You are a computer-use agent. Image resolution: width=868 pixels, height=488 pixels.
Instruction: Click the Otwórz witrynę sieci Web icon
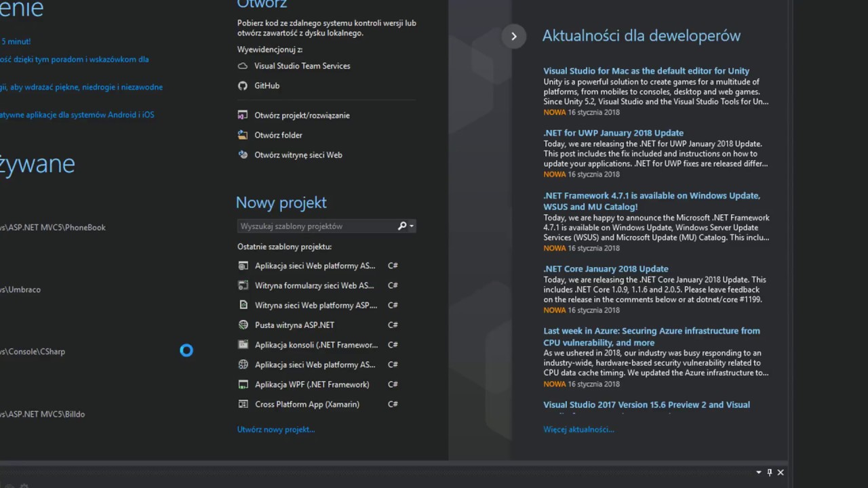click(243, 155)
